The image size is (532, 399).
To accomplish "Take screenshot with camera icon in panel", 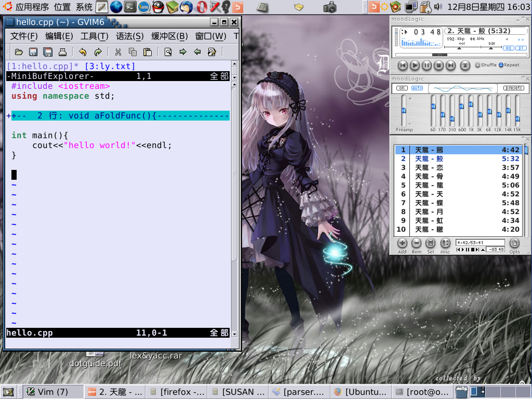I will (330, 7).
